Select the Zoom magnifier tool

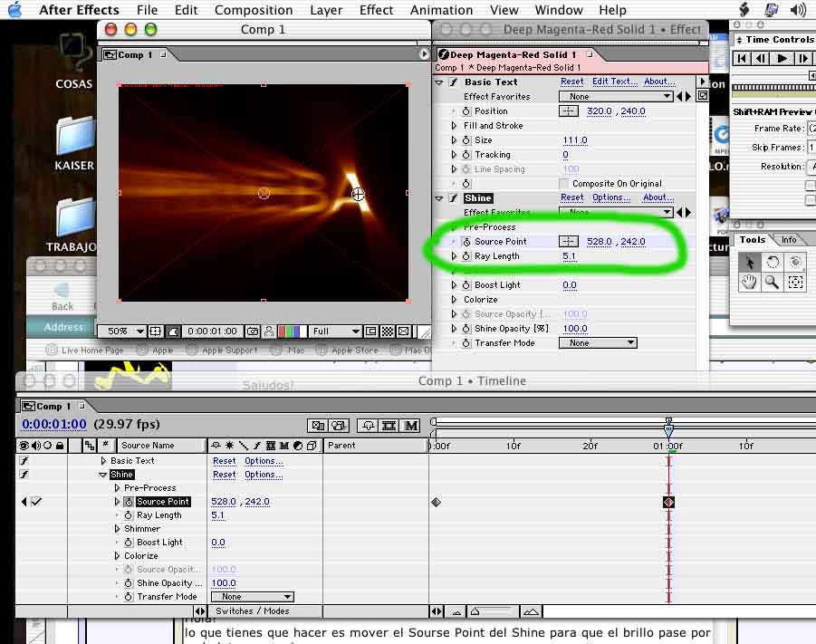point(773,283)
